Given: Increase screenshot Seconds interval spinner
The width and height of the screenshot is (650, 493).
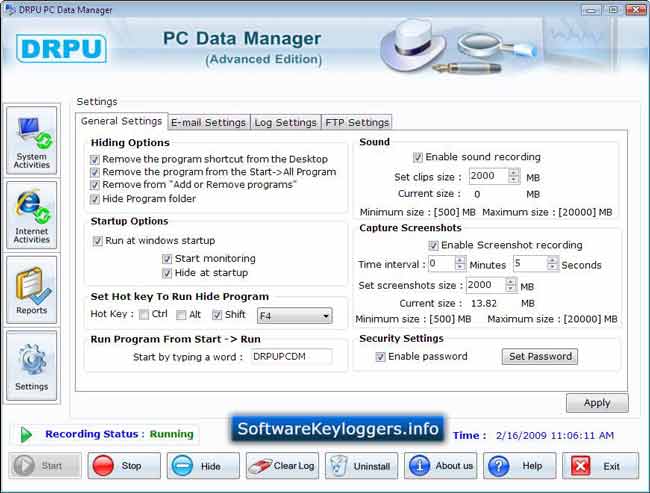Looking at the screenshot, I should [552, 260].
